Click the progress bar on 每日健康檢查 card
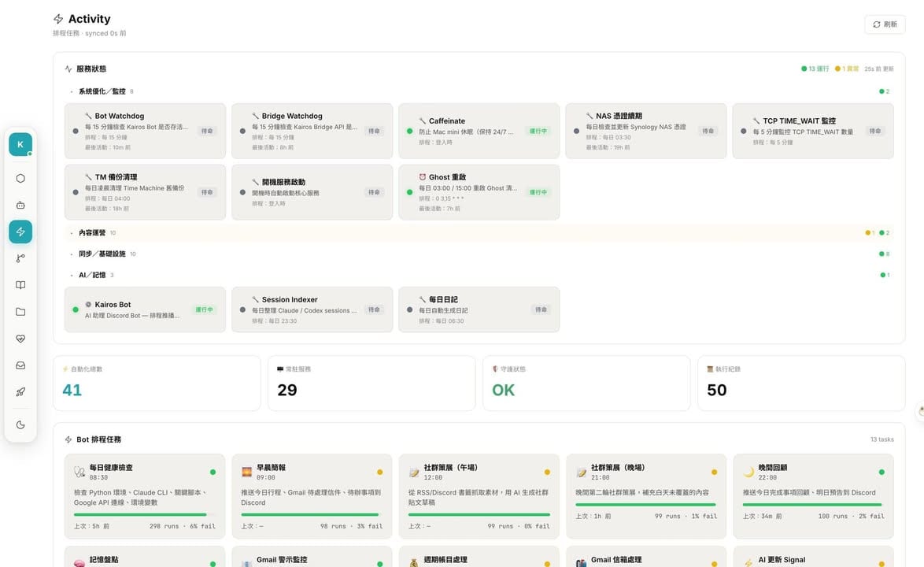The image size is (924, 567). click(x=144, y=514)
